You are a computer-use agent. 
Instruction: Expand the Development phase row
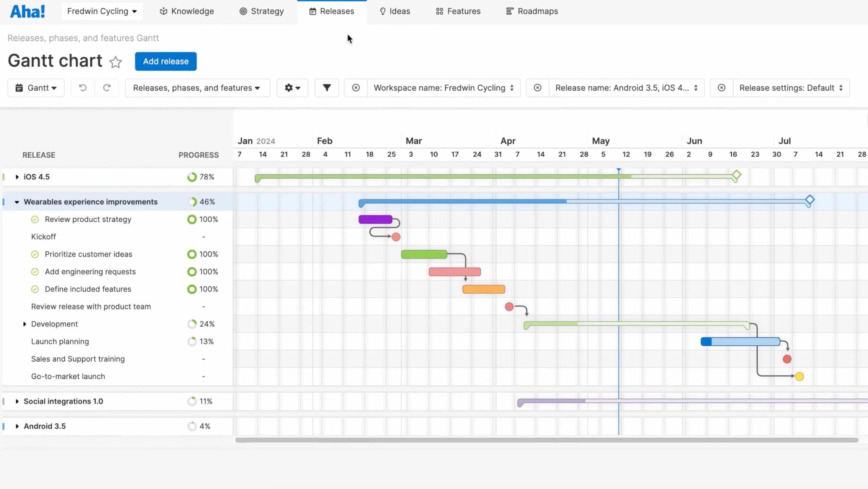24,324
